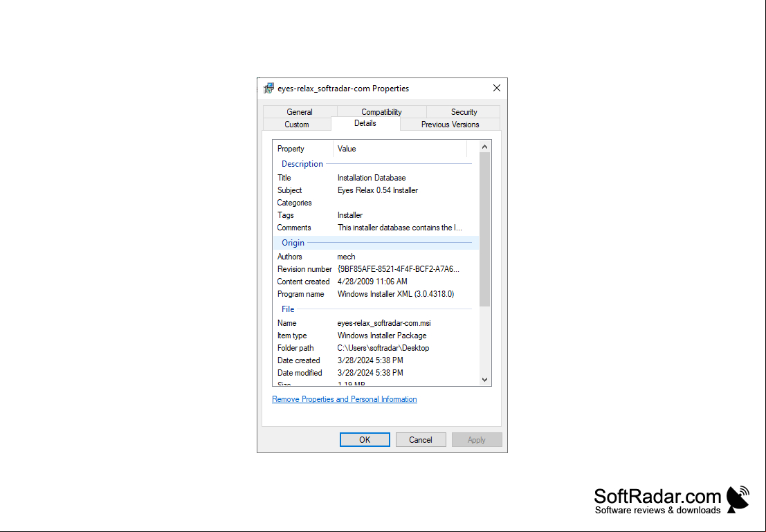Open the Compatibility tab
The width and height of the screenshot is (766, 532).
point(381,112)
